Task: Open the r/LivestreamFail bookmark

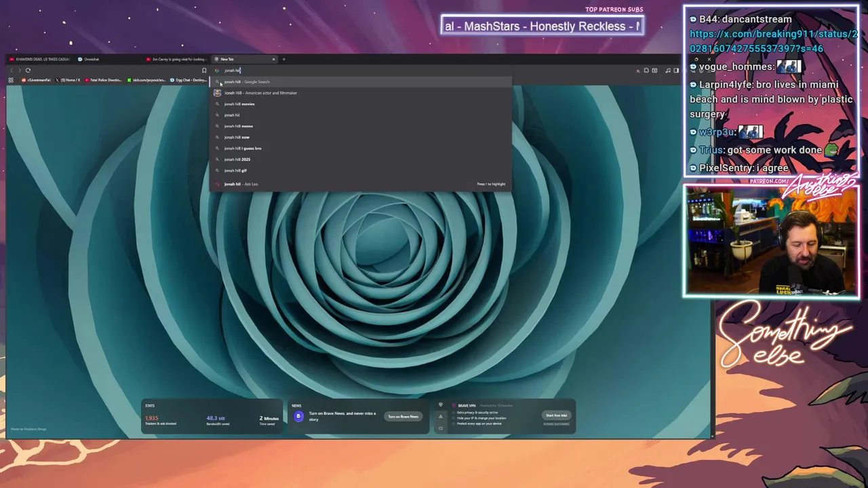Action: pos(37,80)
